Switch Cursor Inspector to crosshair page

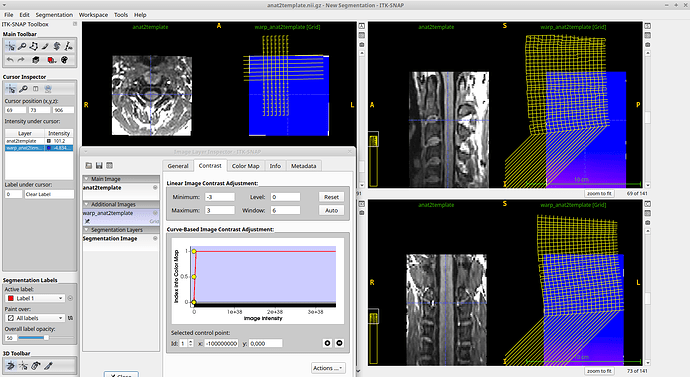11,89
